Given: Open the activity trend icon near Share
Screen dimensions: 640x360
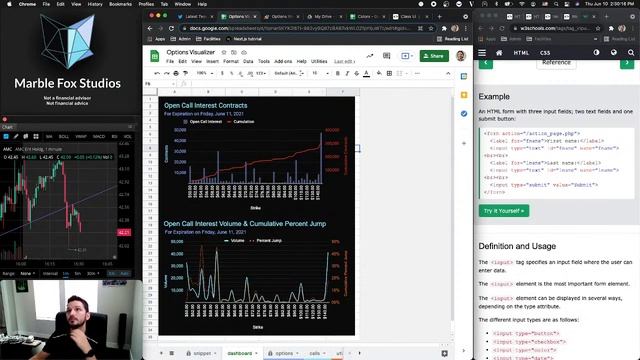Looking at the screenshot, I should pyautogui.click(x=369, y=56).
